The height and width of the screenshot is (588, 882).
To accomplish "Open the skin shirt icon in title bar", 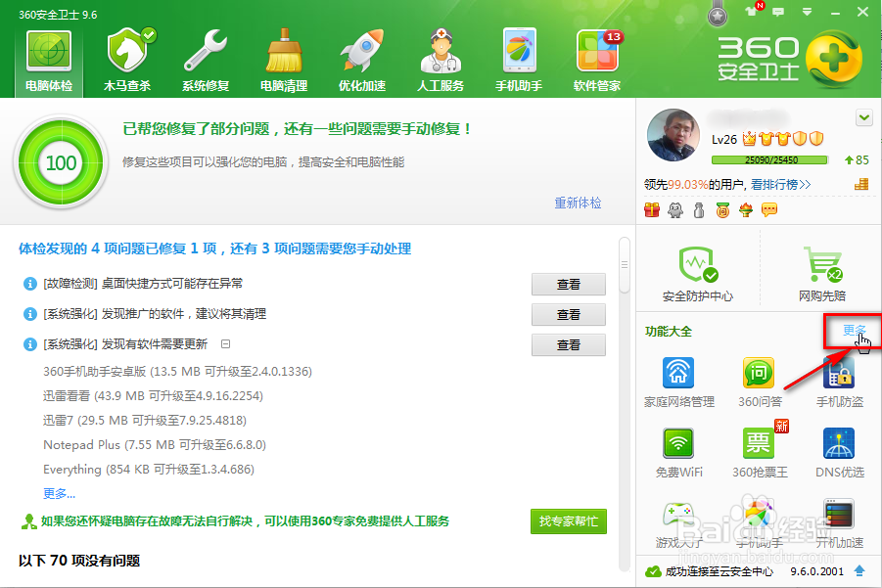I will [x=752, y=11].
